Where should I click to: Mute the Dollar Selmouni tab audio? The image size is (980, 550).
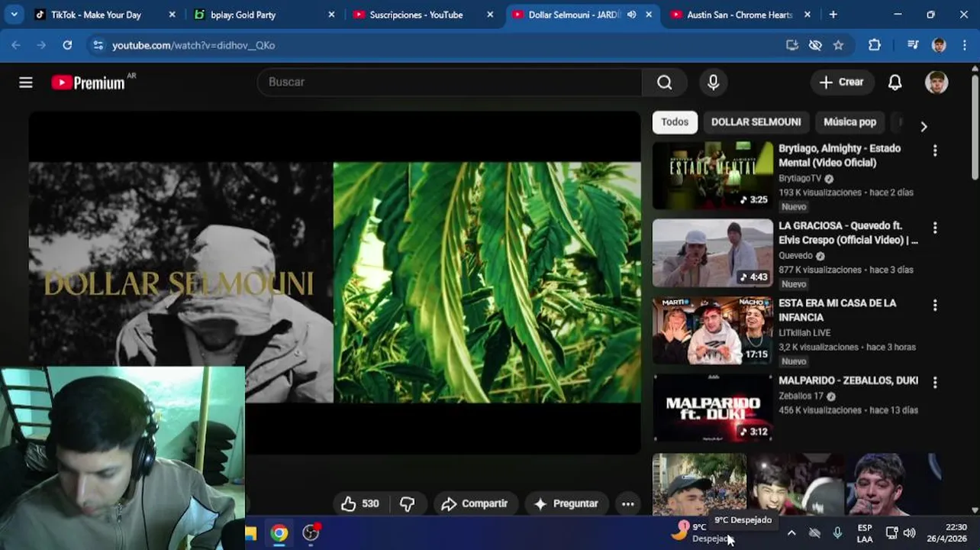[631, 15]
